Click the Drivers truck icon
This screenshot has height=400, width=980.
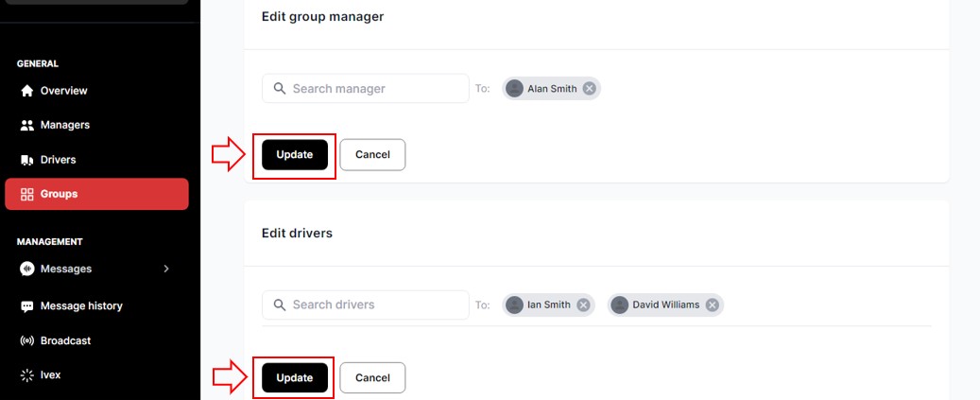[x=27, y=160]
